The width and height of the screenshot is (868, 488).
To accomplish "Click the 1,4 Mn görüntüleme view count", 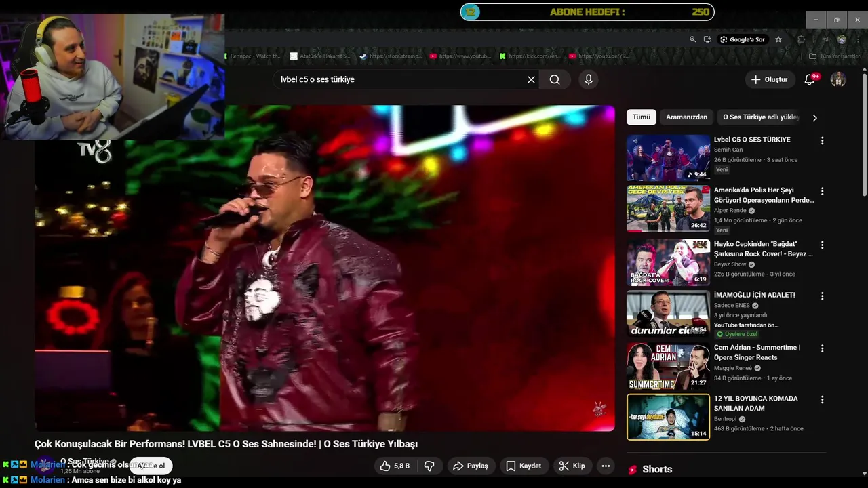I will [741, 220].
